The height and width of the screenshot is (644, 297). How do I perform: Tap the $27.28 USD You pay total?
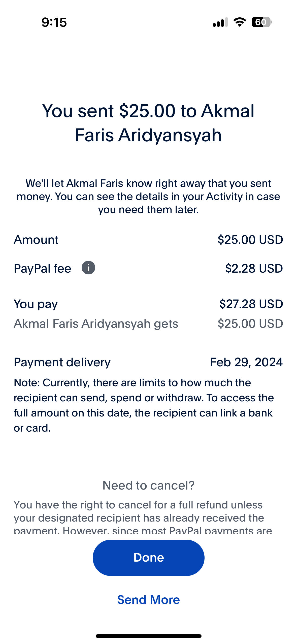pyautogui.click(x=251, y=304)
